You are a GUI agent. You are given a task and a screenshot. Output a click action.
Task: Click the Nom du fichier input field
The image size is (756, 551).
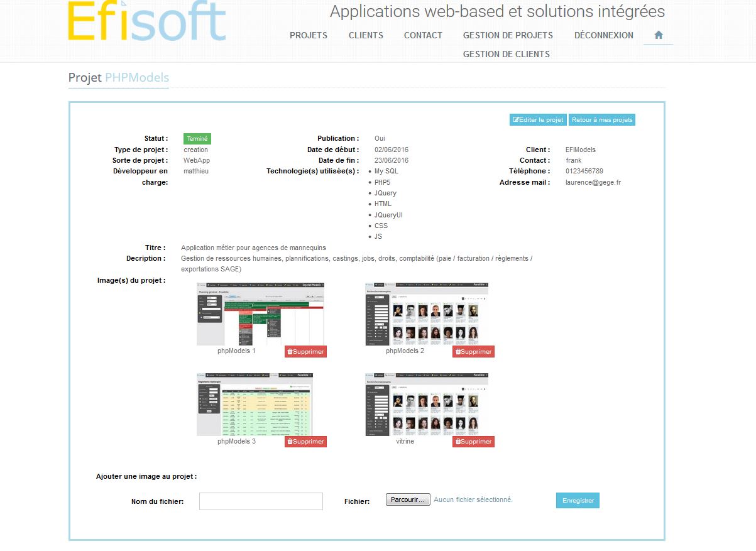pos(261,501)
